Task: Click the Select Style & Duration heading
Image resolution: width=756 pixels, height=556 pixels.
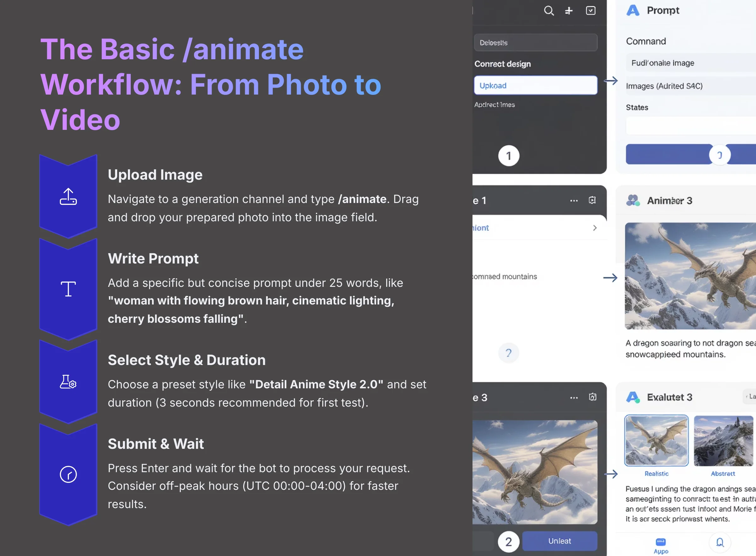Action: point(187,360)
